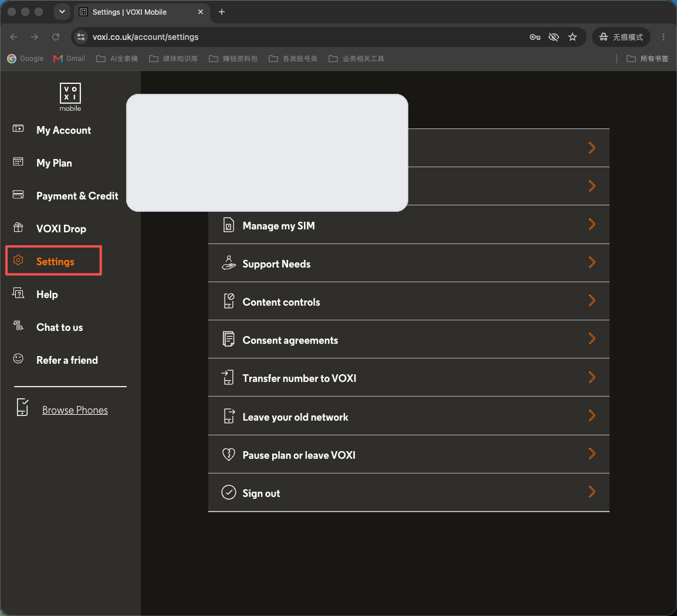The width and height of the screenshot is (677, 616).
Task: Open Manage my SIM settings
Action: tap(408, 225)
